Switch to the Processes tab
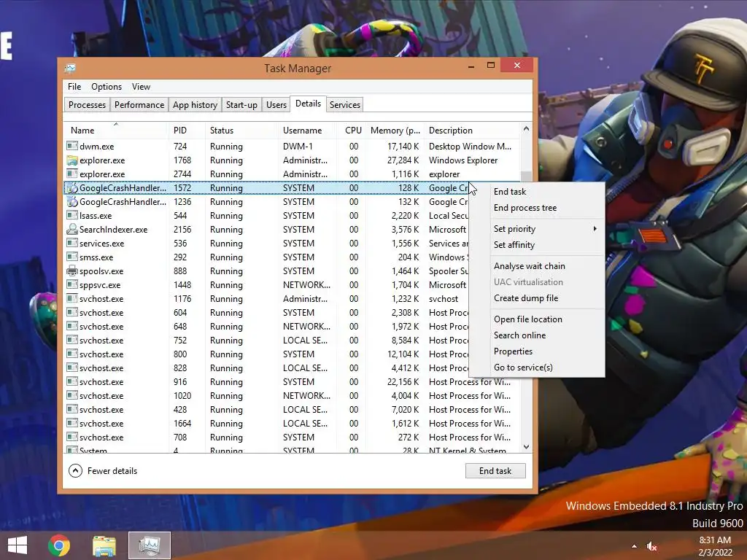The image size is (747, 560). 87,105
